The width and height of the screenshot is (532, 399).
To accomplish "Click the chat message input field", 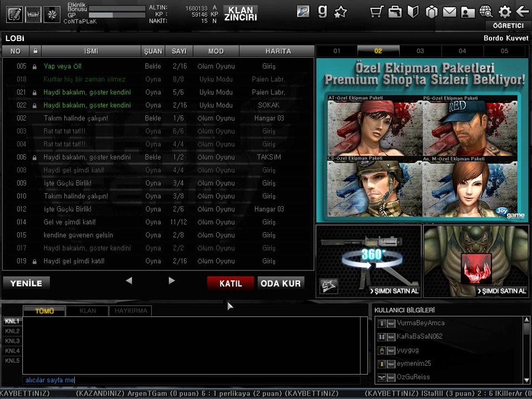I will coord(191,380).
